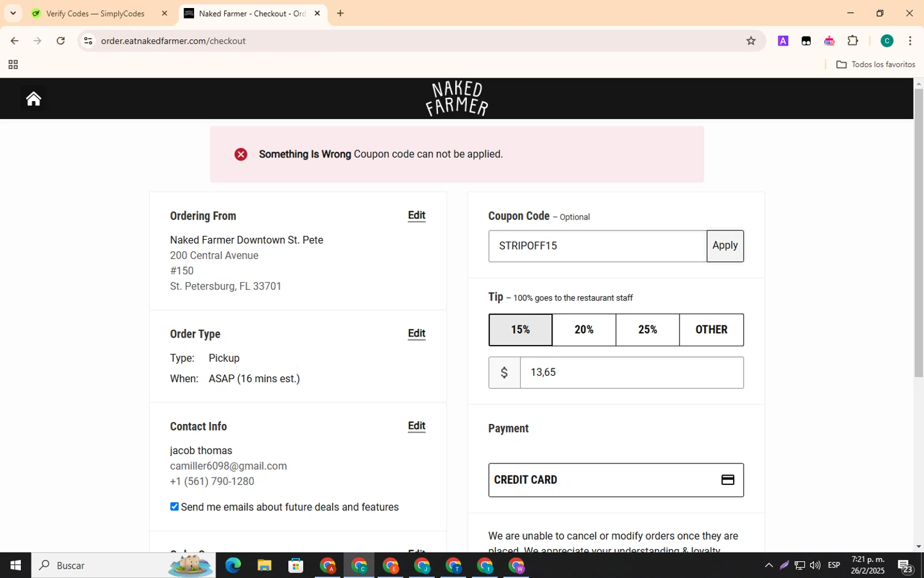
Task: Click the credit card icon in Payment
Action: click(x=727, y=480)
